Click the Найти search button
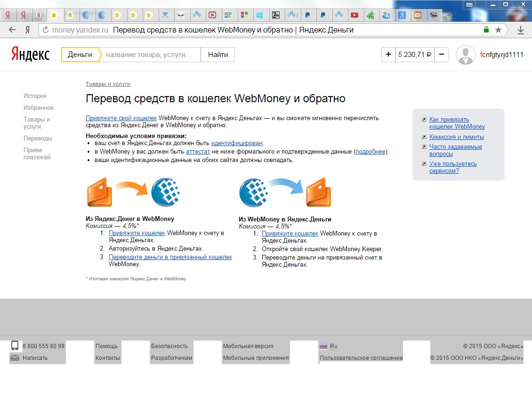The width and height of the screenshot is (532, 399). click(218, 55)
